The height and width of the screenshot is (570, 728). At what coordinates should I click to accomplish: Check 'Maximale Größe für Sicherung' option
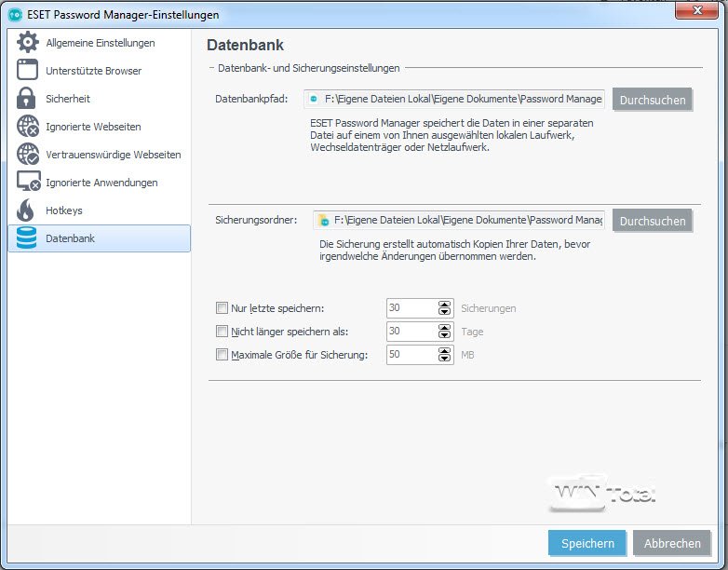222,355
